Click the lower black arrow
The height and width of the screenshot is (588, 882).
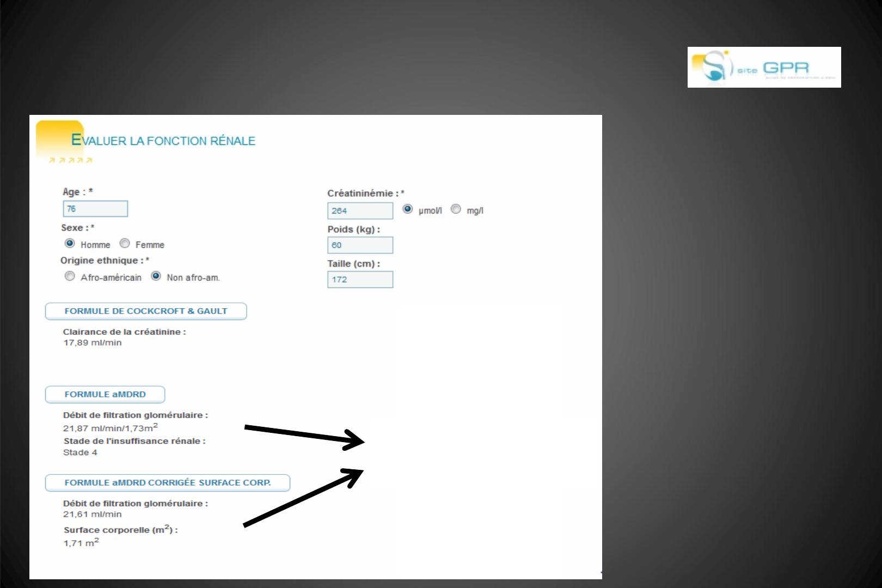point(303,498)
